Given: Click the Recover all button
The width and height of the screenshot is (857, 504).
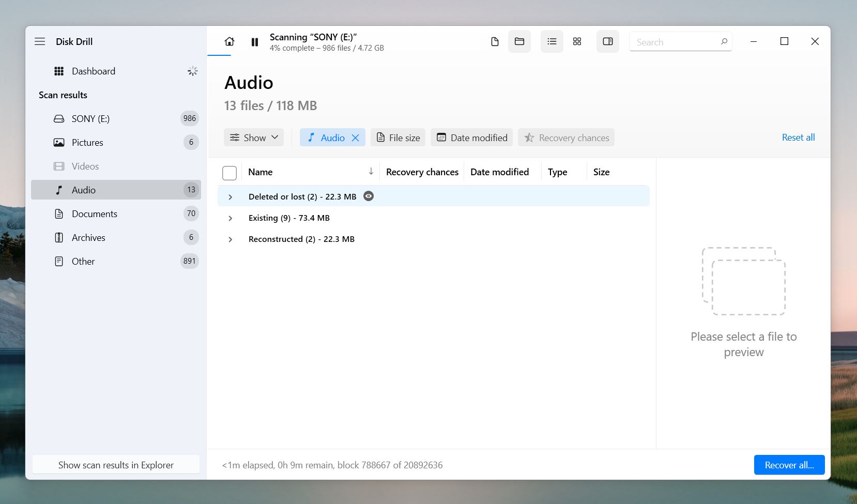Looking at the screenshot, I should point(789,465).
